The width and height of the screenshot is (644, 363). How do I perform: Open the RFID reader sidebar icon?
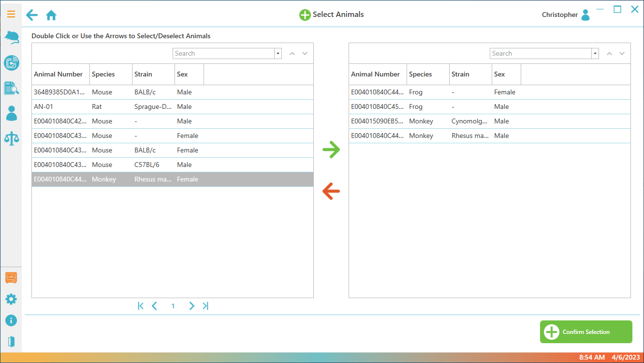coord(11,63)
